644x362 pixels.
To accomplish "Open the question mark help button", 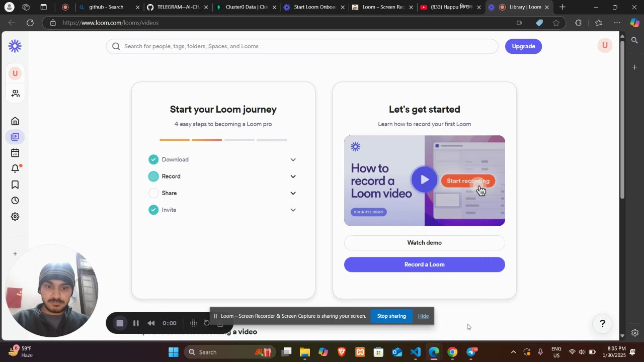I will (x=602, y=324).
